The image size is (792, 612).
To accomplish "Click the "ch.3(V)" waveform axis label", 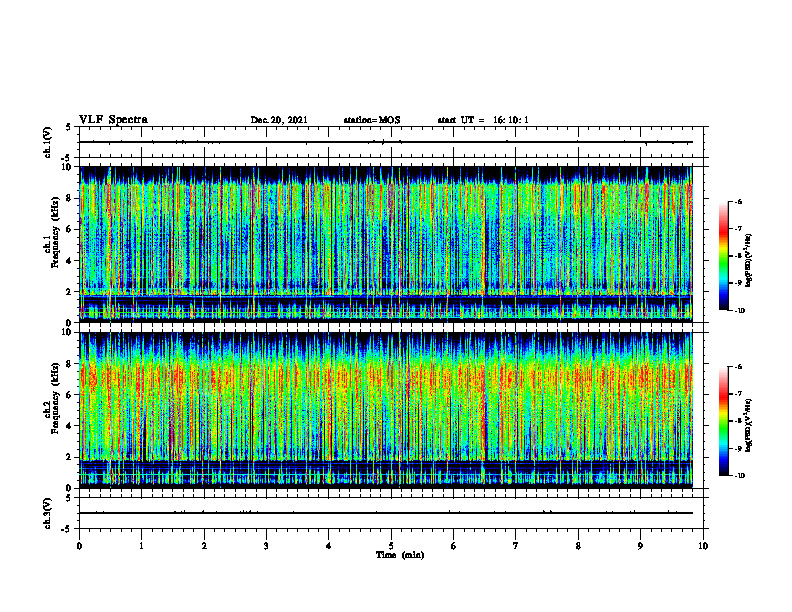I will [x=48, y=513].
